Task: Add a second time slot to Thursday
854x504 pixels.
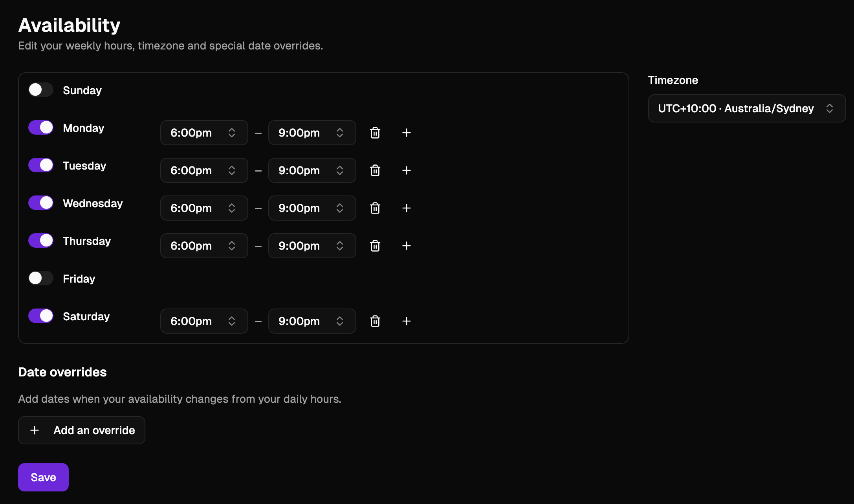Action: coord(407,246)
